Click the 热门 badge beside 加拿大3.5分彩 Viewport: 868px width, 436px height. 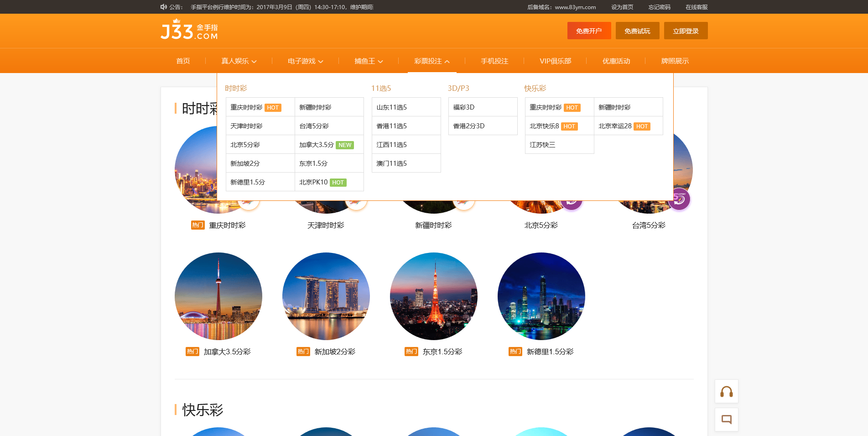[x=192, y=352]
